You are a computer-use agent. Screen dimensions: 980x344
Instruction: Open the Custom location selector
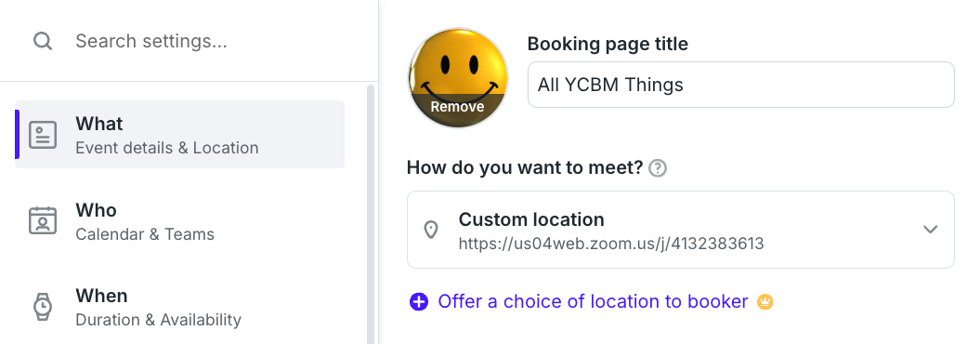coord(681,230)
